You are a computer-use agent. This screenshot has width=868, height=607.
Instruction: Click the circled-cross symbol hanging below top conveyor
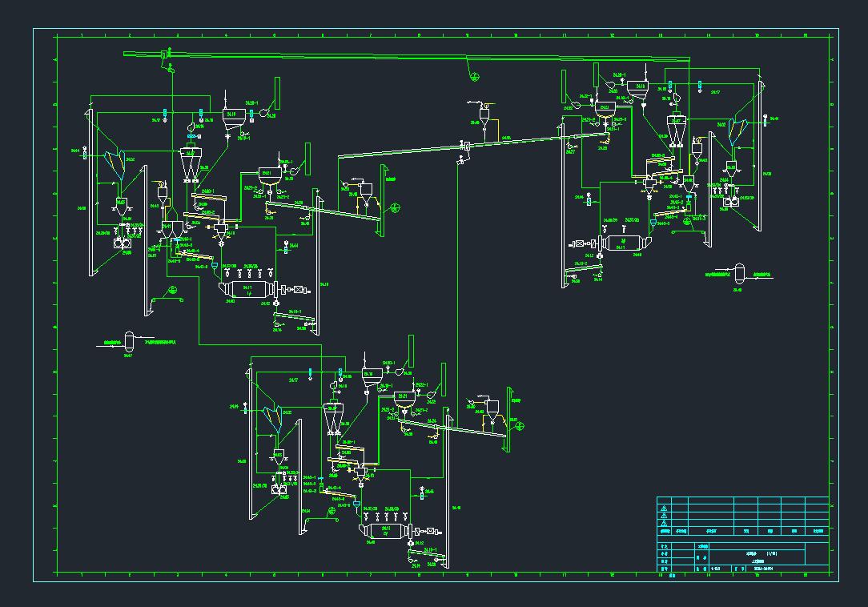point(475,78)
